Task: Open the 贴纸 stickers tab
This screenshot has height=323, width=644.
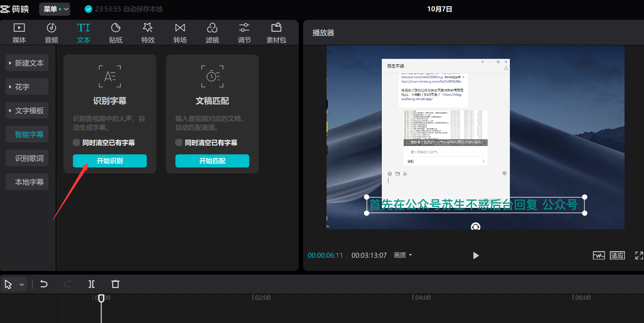Action: coord(116,33)
